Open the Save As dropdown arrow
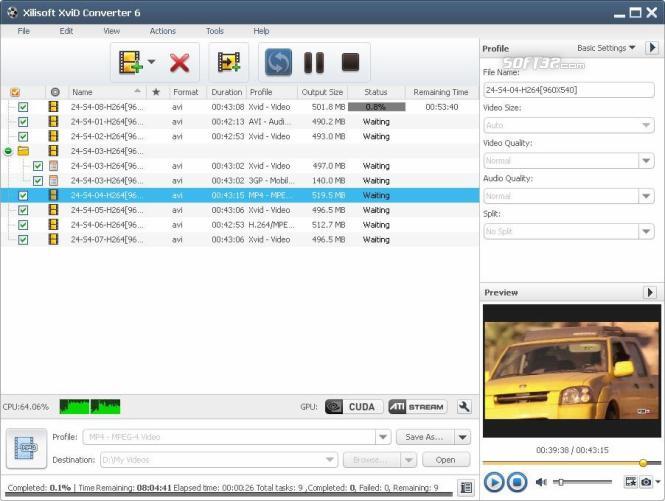The width and height of the screenshot is (665, 501). pyautogui.click(x=462, y=437)
